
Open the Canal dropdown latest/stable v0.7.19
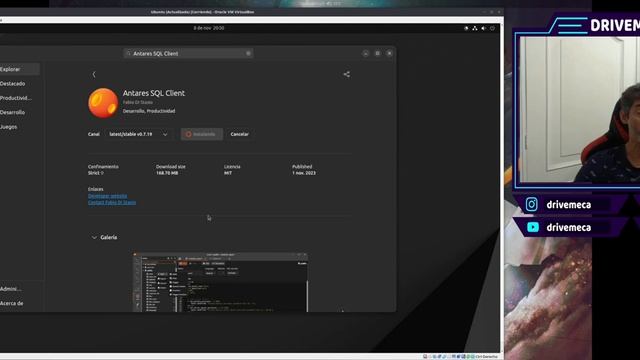tap(138, 134)
